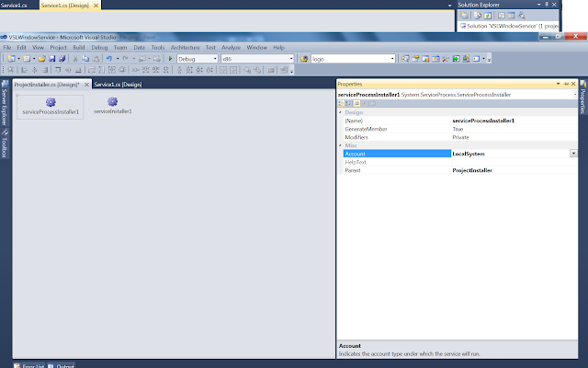Click the Copy toolbar icon
588x368 pixels.
point(85,59)
